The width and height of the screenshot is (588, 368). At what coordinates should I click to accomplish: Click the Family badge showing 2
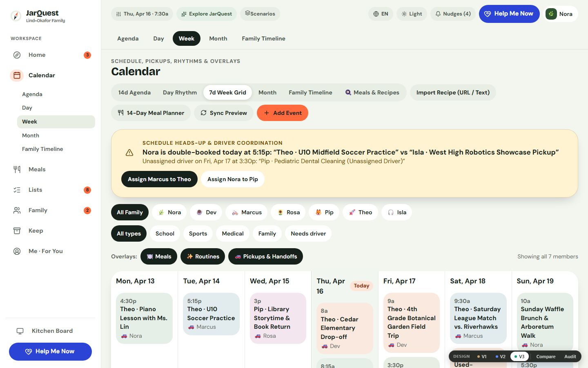click(87, 210)
